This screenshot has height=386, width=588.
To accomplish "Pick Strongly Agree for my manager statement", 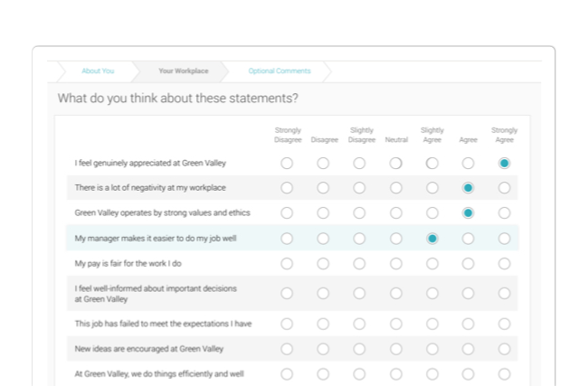I will (504, 239).
